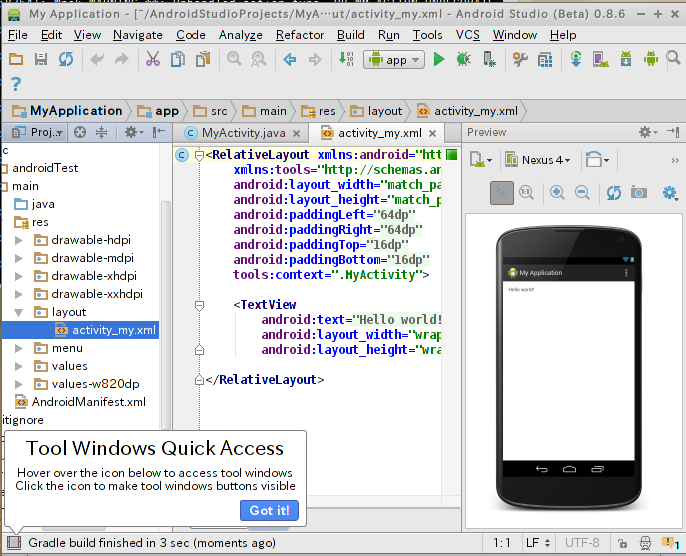Click the green Run app button
This screenshot has height=556, width=686.
pos(438,60)
